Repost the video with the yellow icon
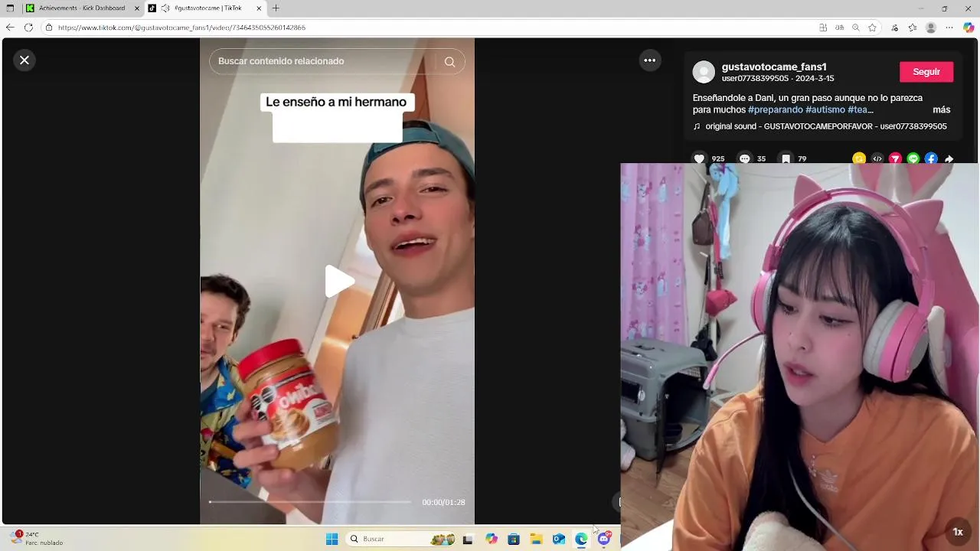This screenshot has width=980, height=551. pyautogui.click(x=859, y=158)
